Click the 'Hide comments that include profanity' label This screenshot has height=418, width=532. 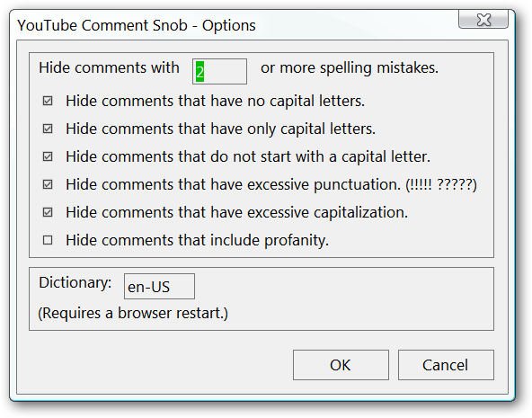197,240
